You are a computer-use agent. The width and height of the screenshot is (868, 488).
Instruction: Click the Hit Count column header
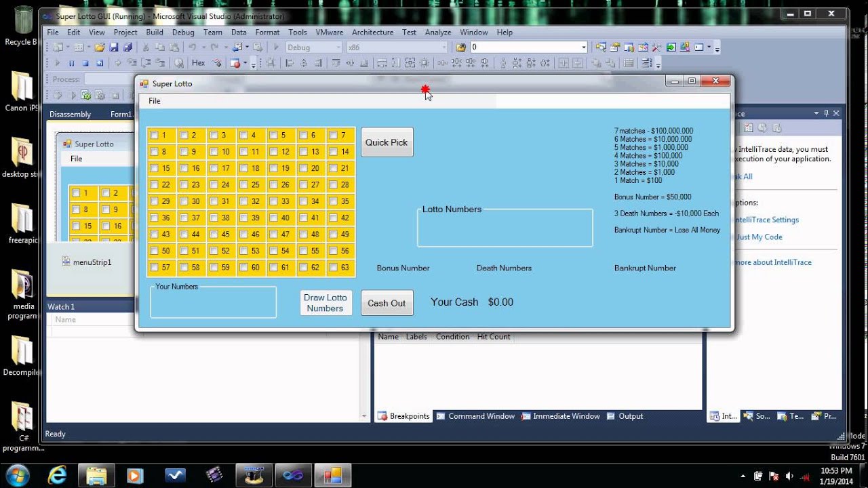tap(494, 337)
